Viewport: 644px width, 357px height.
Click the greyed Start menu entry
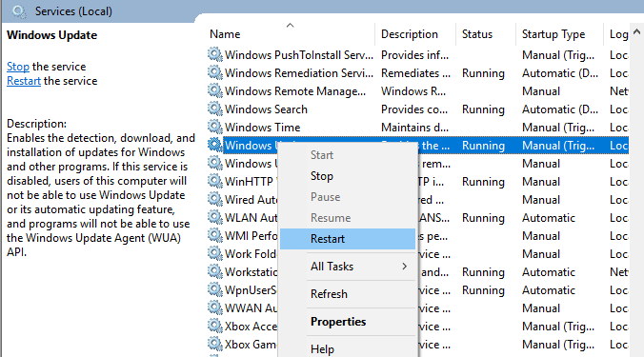click(348, 155)
